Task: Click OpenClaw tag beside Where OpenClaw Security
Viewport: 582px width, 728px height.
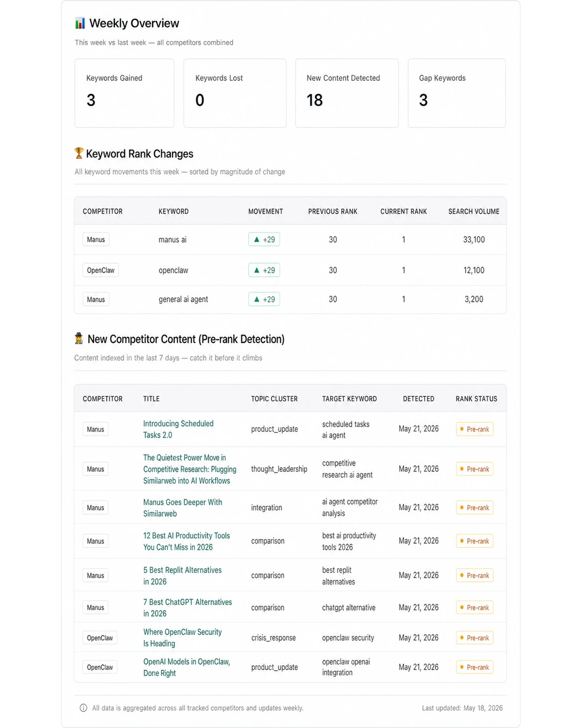Action: click(x=100, y=638)
